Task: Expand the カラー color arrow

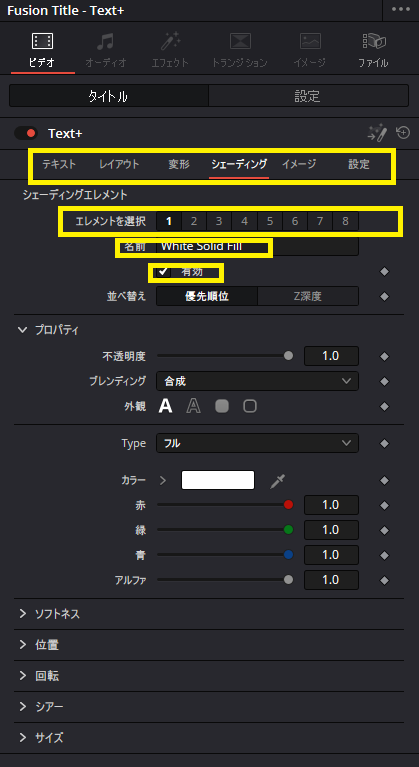Action: tap(163, 481)
